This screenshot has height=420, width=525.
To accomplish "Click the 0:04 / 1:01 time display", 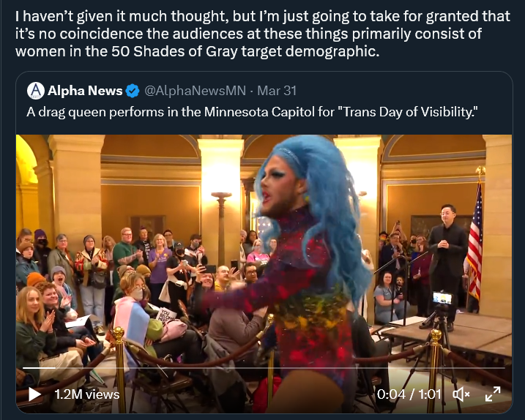I will (x=409, y=394).
